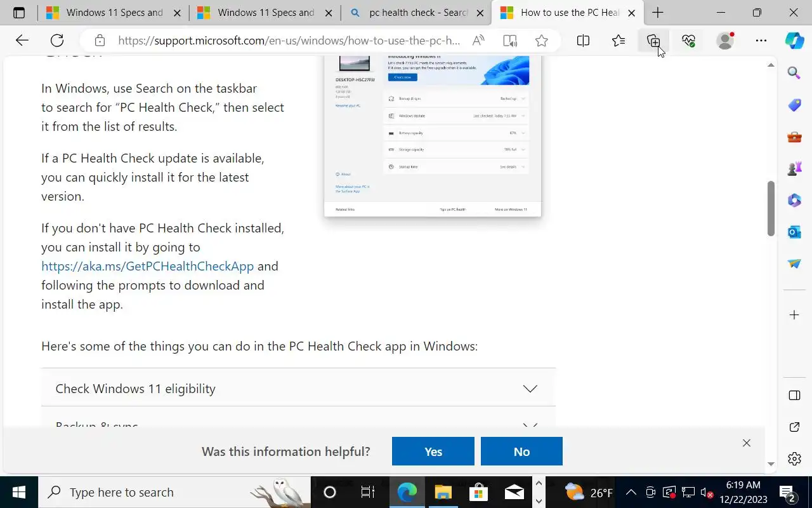Refresh the current page

[x=57, y=41]
